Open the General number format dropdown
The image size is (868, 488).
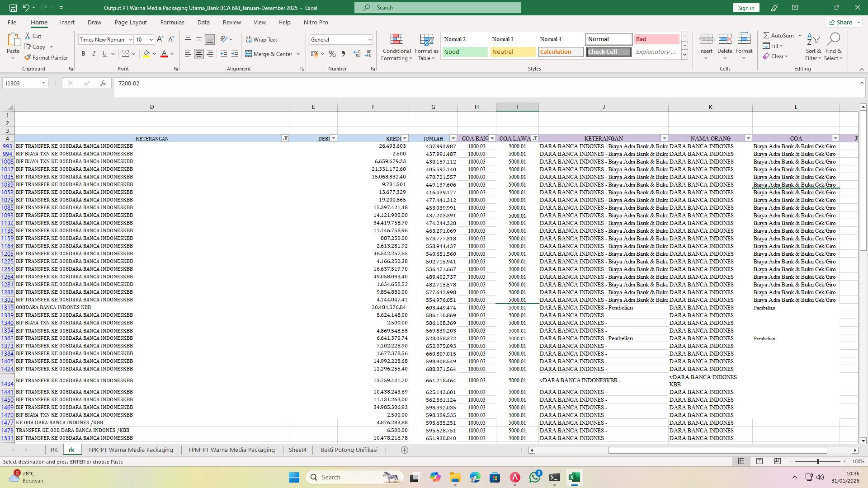click(x=366, y=39)
